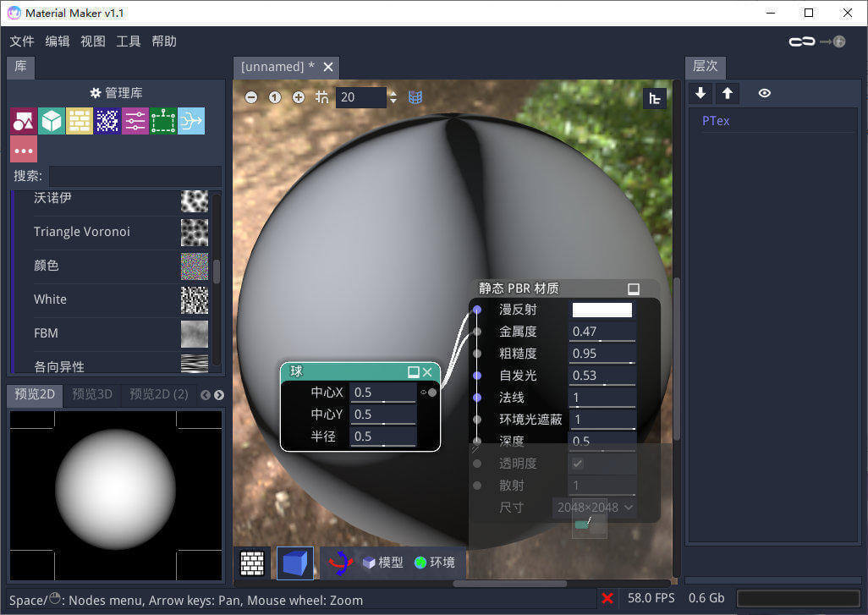
Task: Toggle layer visibility eye icon
Action: [765, 93]
